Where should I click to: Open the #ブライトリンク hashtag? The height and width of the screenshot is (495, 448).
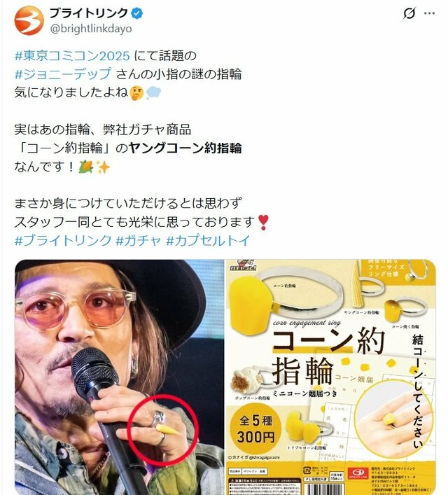pyautogui.click(x=63, y=241)
